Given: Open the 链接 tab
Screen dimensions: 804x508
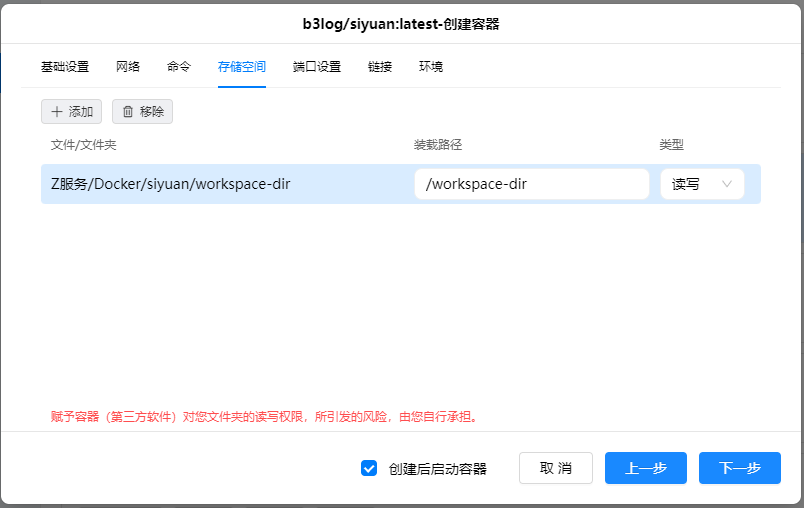Looking at the screenshot, I should pyautogui.click(x=380, y=67).
